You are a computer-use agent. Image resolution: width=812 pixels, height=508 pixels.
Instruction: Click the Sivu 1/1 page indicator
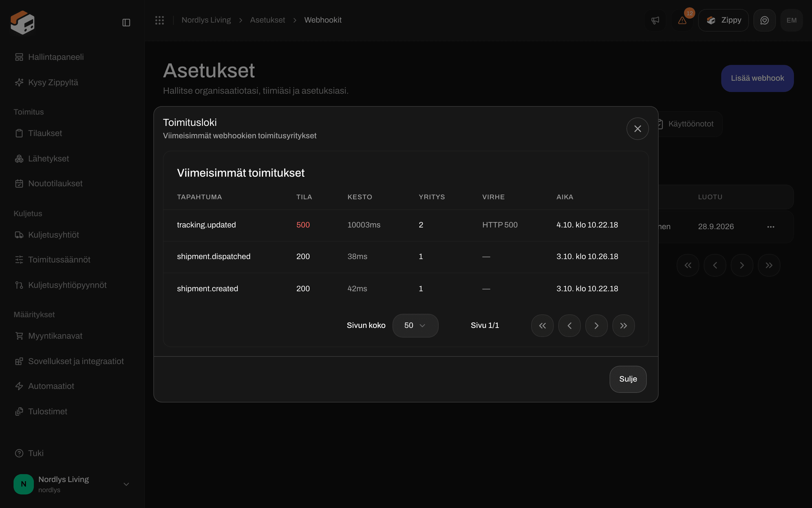tap(484, 326)
